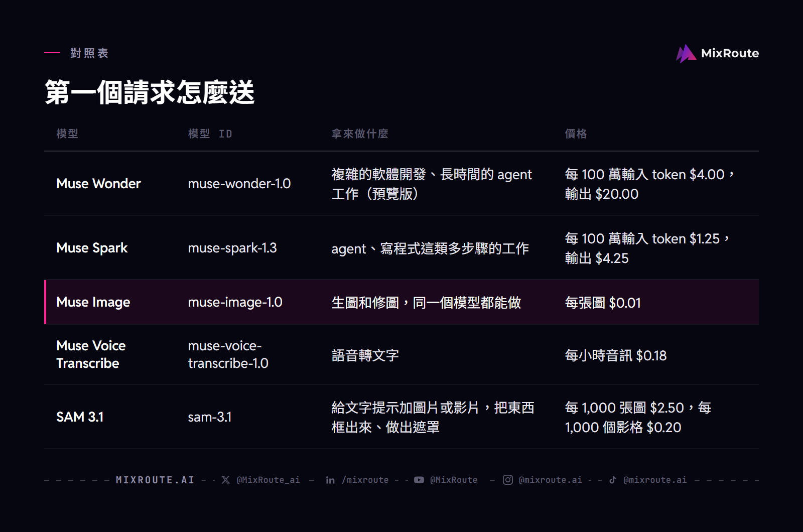Screen dimensions: 803x532
Task: Click the LinkedIn icon in footer
Action: coord(330,480)
